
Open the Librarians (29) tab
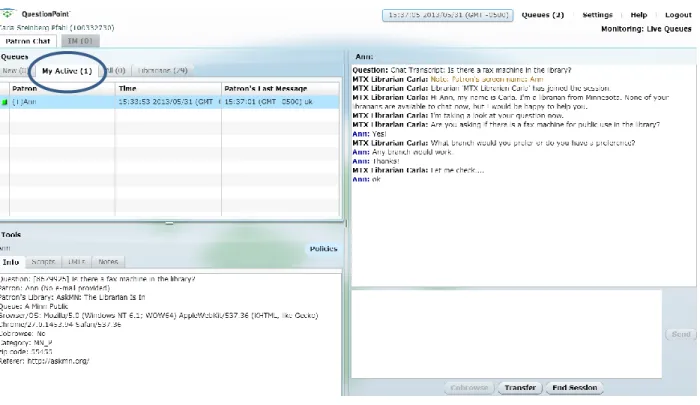click(162, 71)
